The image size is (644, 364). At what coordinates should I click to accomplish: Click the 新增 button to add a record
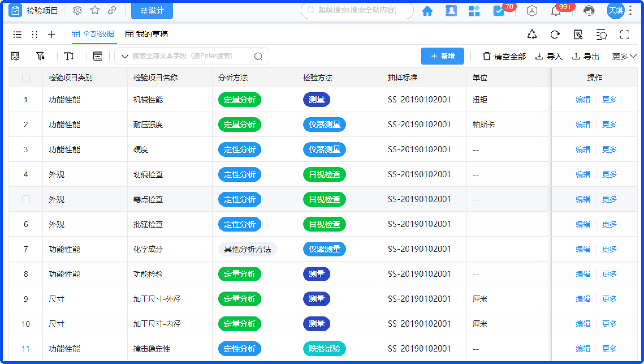click(442, 56)
